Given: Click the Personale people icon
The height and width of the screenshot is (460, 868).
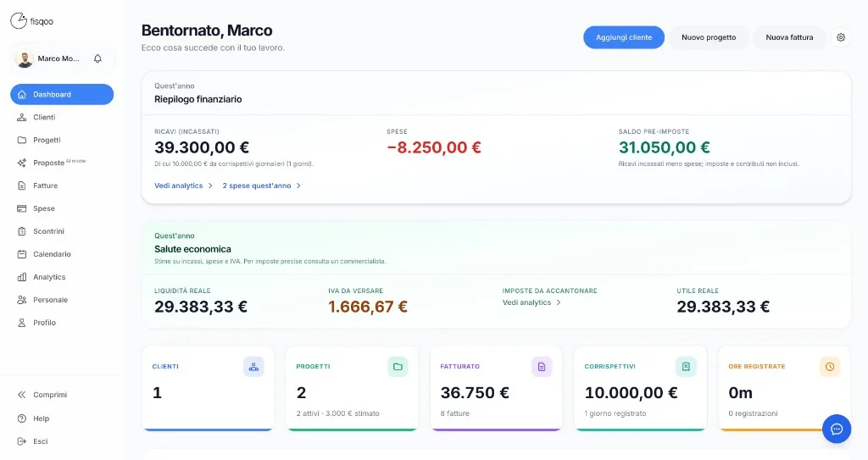Looking at the screenshot, I should click(21, 300).
